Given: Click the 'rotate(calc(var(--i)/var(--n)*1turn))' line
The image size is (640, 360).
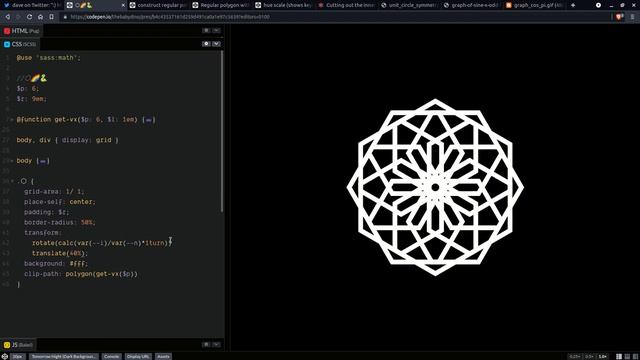Looking at the screenshot, I should (101, 243).
